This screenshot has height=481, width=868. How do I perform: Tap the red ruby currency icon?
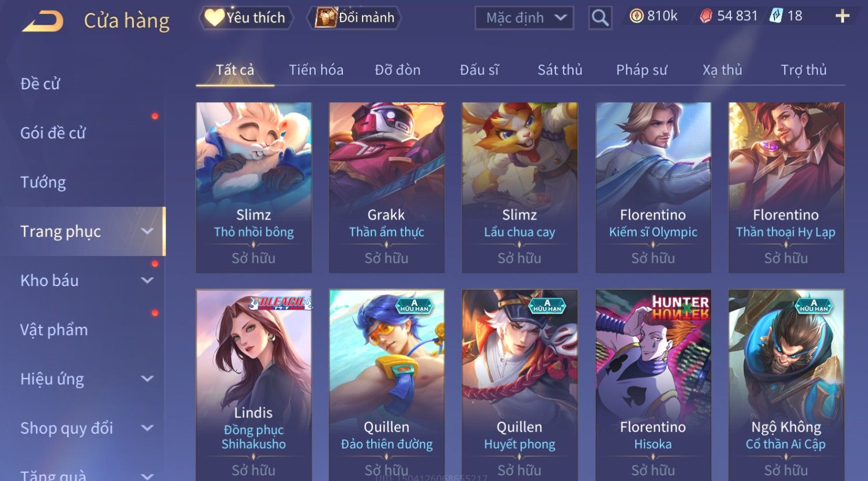click(x=706, y=16)
